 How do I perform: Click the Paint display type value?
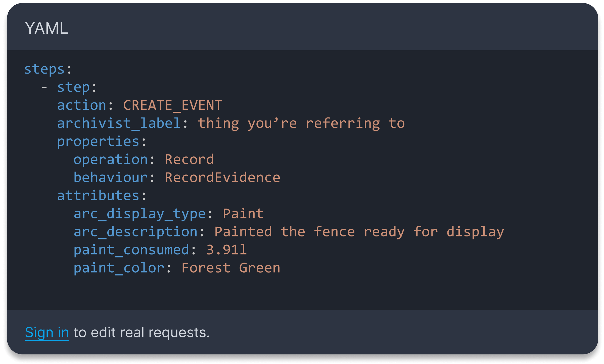coord(243,214)
